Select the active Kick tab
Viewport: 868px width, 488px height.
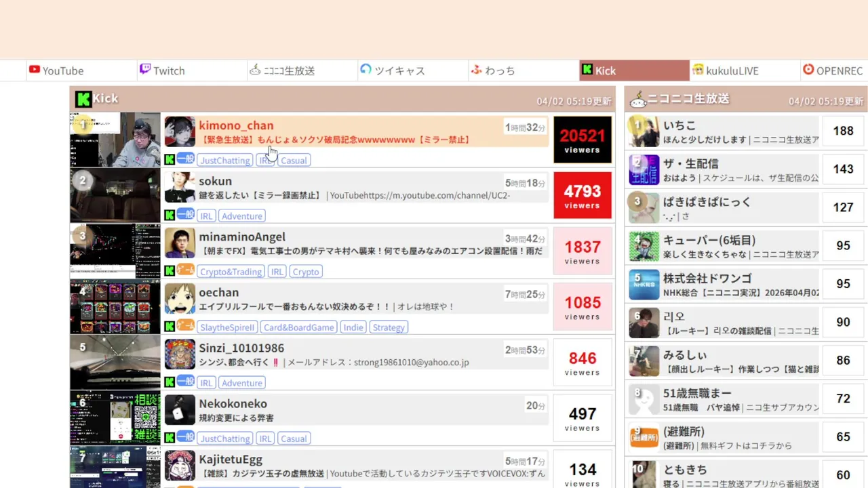634,70
